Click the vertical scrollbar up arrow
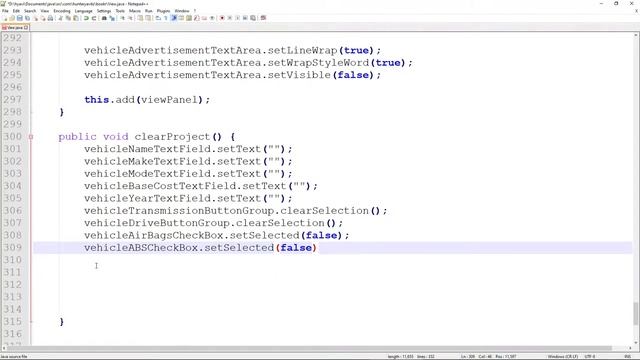Screen dimensions: 640x360 (636, 36)
